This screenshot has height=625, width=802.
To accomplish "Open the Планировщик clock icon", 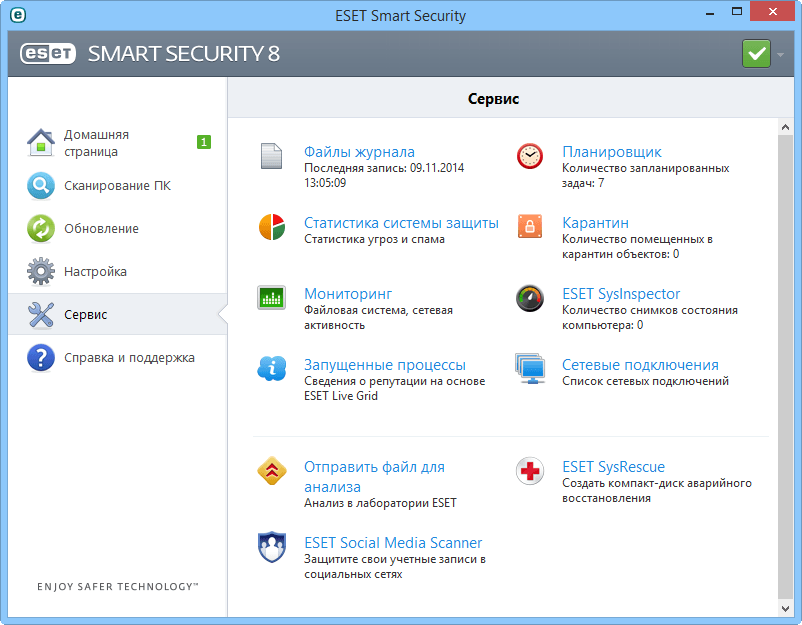I will click(530, 156).
